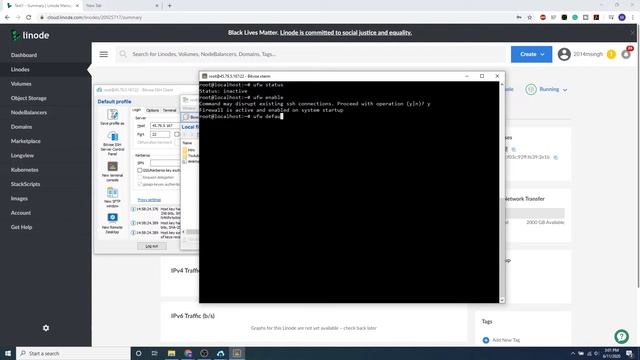Image resolution: width=640 pixels, height=360 pixels.
Task: Open Task View on taskbar
Action: pos(155,353)
